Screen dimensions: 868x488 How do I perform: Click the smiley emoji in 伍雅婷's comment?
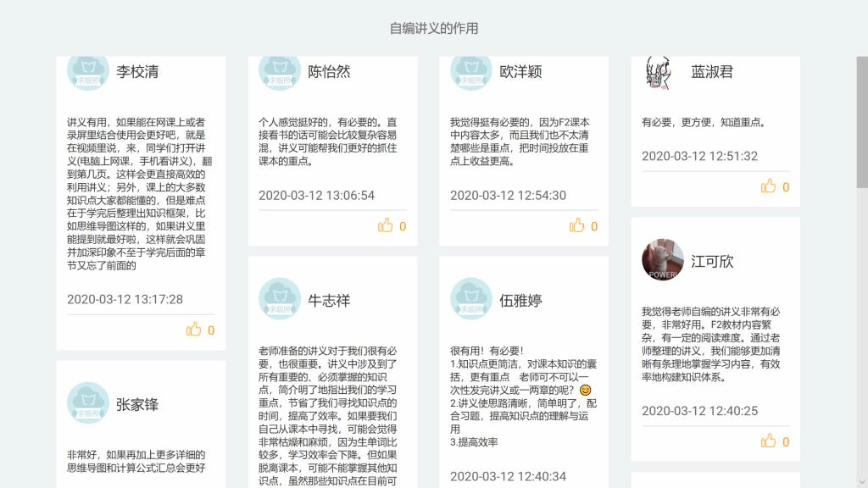point(585,390)
